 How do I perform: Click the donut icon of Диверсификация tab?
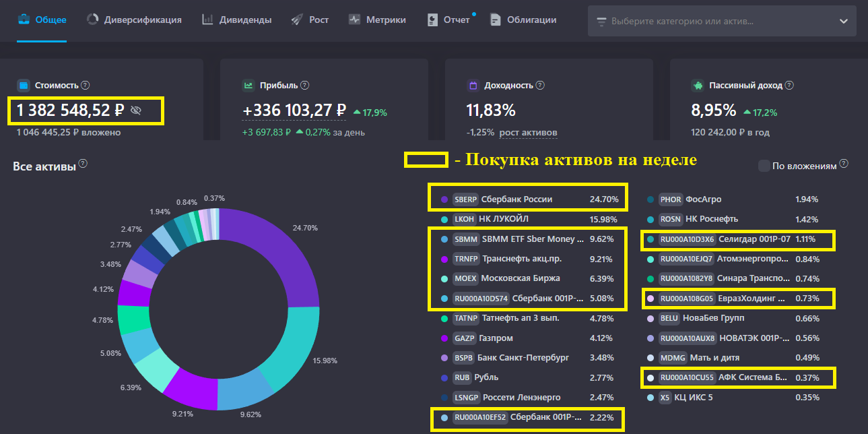[92, 20]
